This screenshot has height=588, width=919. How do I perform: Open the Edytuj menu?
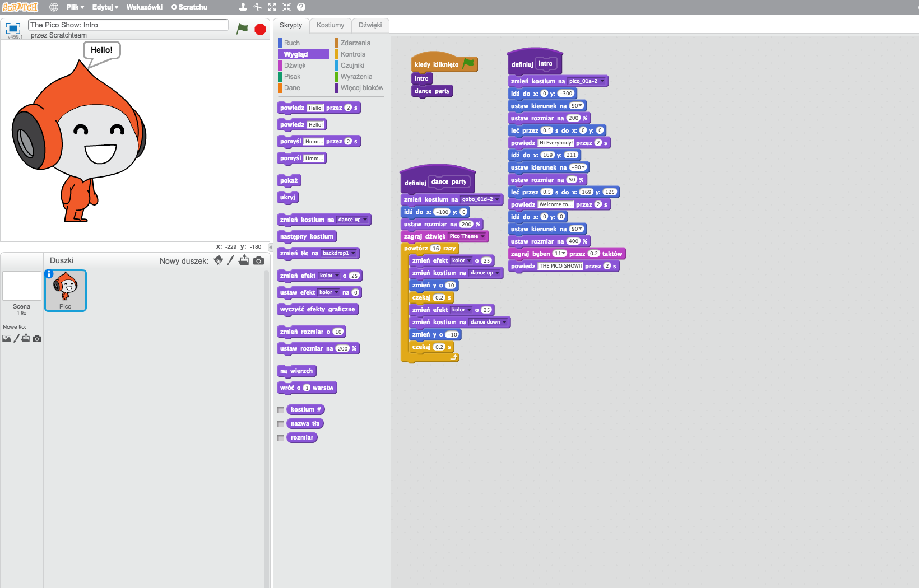click(x=105, y=7)
